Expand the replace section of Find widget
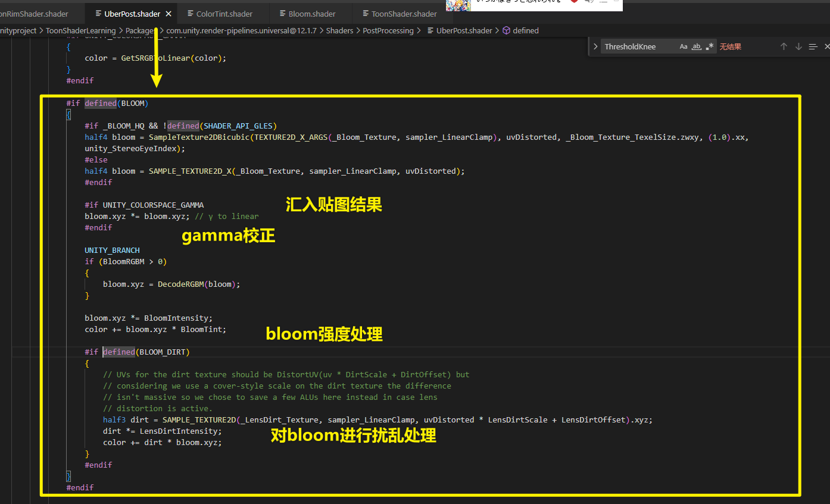The width and height of the screenshot is (830, 504). (595, 46)
